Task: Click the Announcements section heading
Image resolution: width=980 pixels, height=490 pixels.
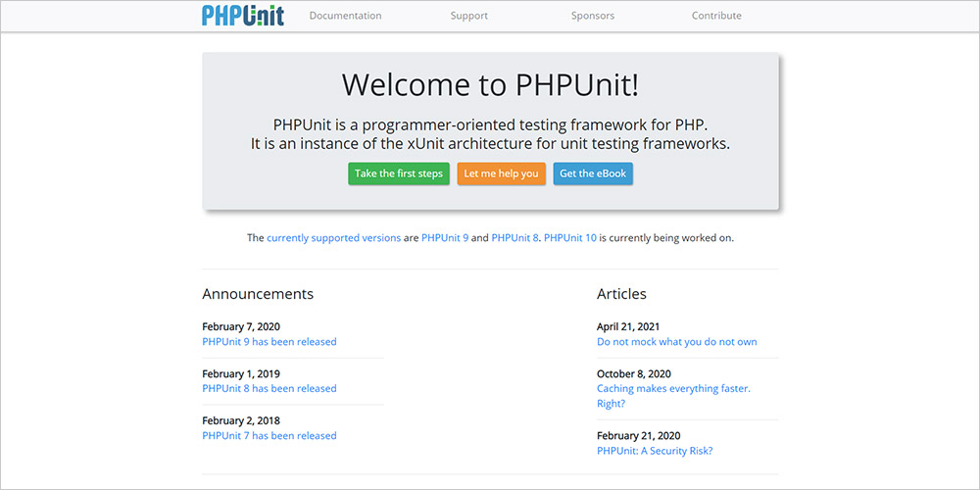Action: [x=258, y=294]
